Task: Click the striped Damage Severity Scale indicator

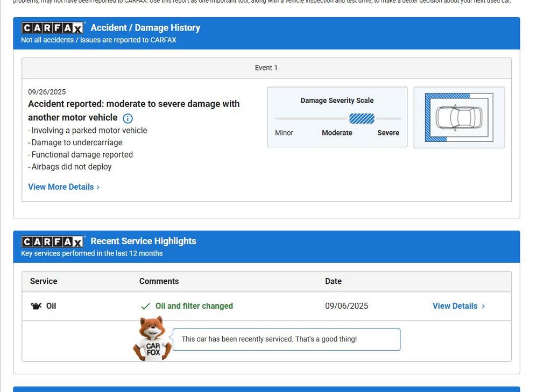Action: coord(362,118)
